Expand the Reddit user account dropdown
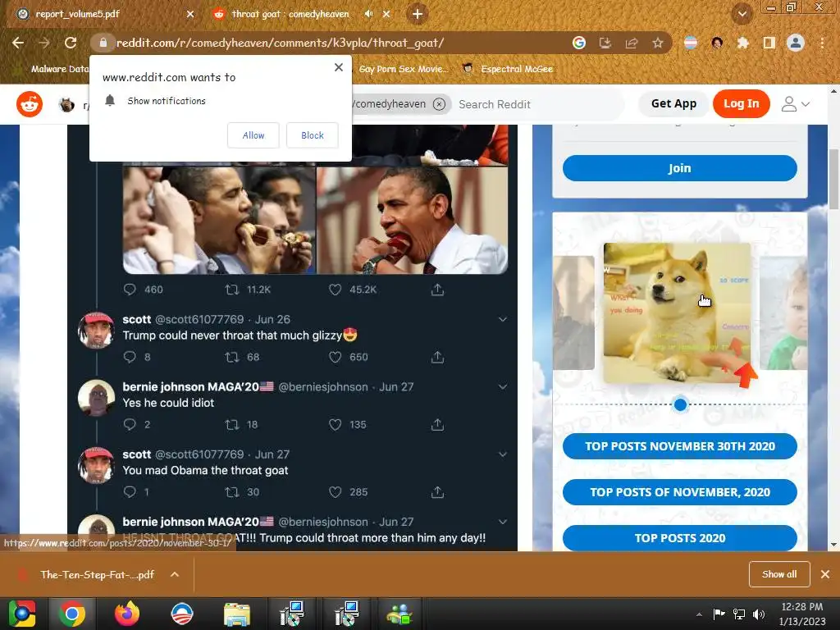The width and height of the screenshot is (840, 630). click(x=795, y=104)
